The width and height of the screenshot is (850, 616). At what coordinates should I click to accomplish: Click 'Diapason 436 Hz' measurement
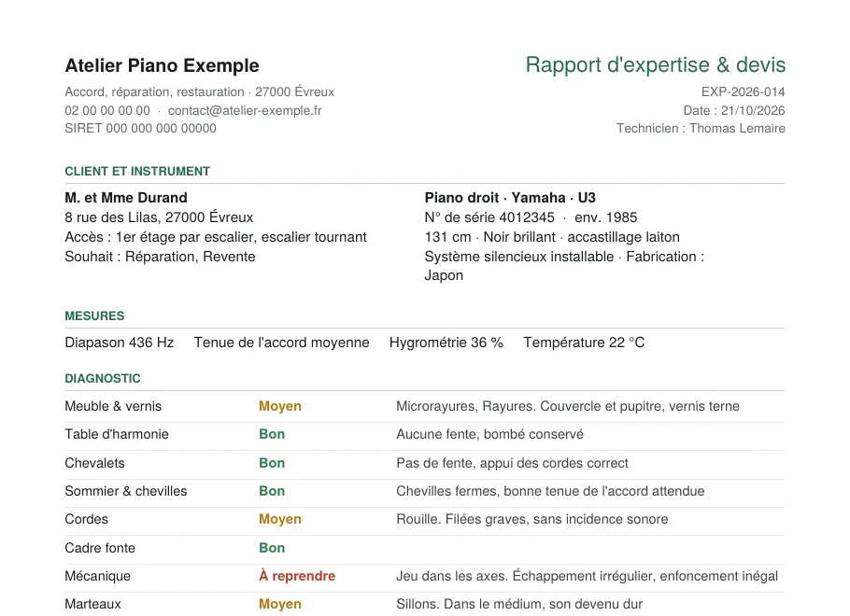coord(120,343)
